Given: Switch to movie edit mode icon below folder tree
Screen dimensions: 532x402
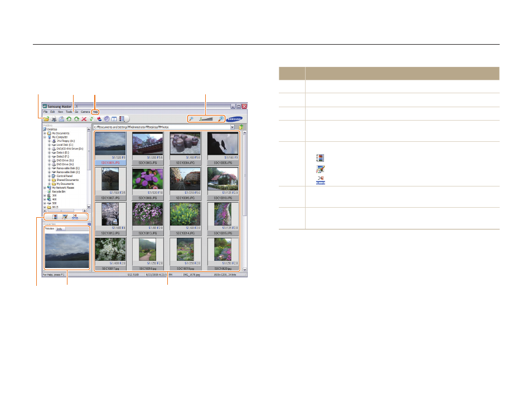Looking at the screenshot, I should [75, 217].
